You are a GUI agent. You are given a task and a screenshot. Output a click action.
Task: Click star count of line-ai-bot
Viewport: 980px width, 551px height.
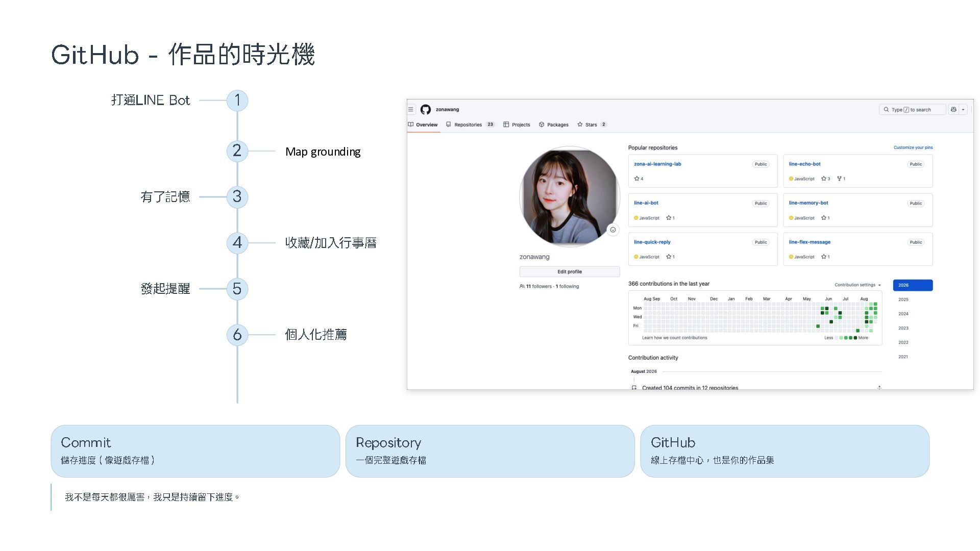pyautogui.click(x=671, y=218)
